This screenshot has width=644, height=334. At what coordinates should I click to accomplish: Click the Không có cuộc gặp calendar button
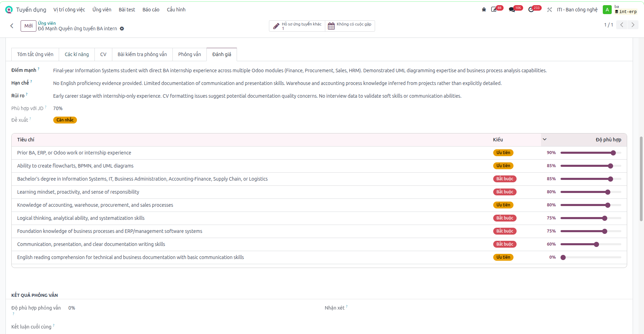(350, 26)
